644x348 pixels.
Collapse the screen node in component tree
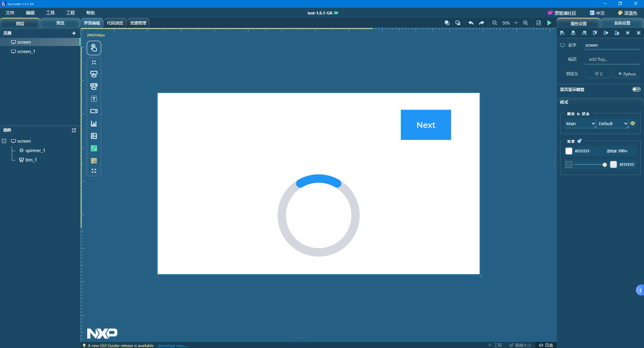coord(4,141)
